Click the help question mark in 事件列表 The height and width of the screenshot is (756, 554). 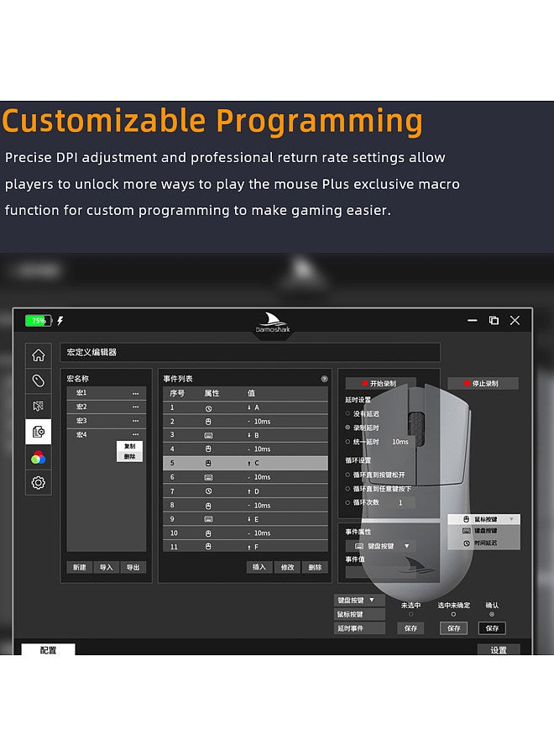click(324, 379)
